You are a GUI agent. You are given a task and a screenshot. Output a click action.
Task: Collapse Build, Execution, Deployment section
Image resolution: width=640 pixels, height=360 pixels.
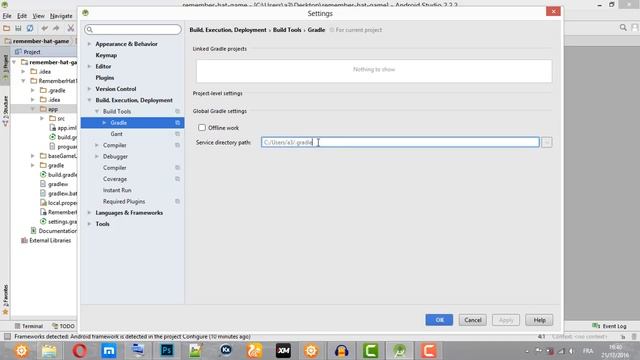click(x=89, y=100)
